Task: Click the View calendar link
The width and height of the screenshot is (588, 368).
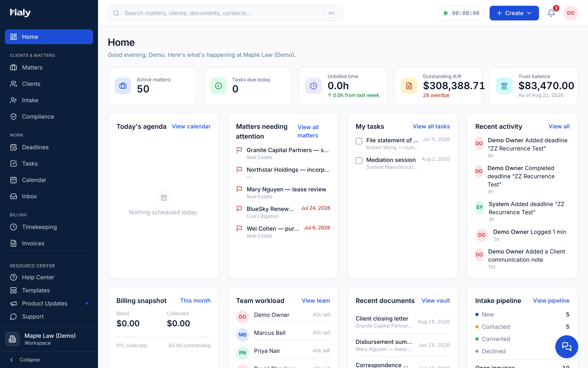Action: tap(191, 126)
